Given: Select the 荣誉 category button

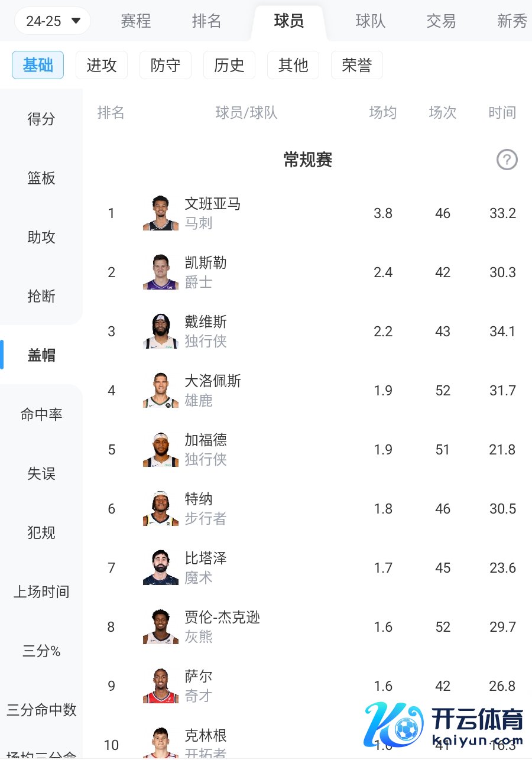Looking at the screenshot, I should point(357,65).
